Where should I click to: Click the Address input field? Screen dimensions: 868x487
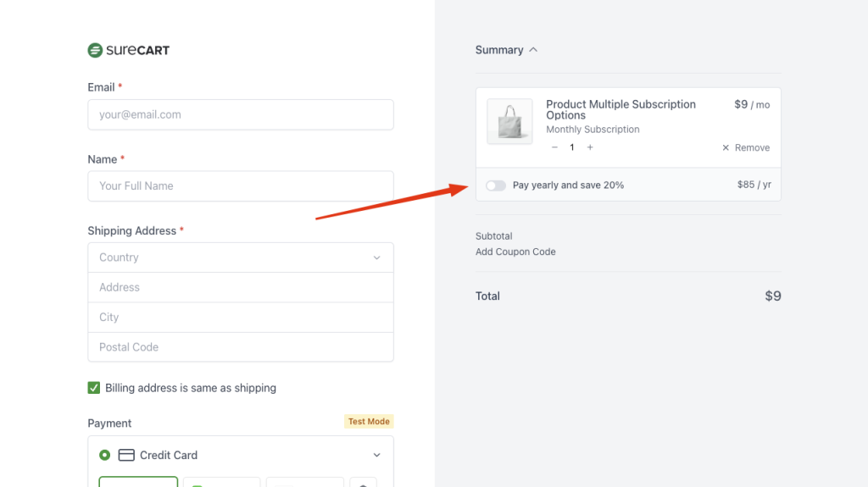[x=240, y=287]
